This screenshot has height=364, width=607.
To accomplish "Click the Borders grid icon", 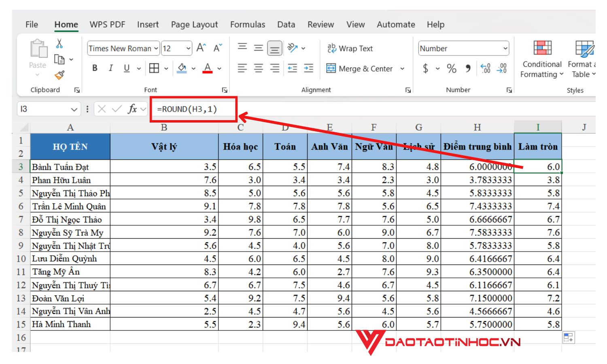I will coord(154,68).
